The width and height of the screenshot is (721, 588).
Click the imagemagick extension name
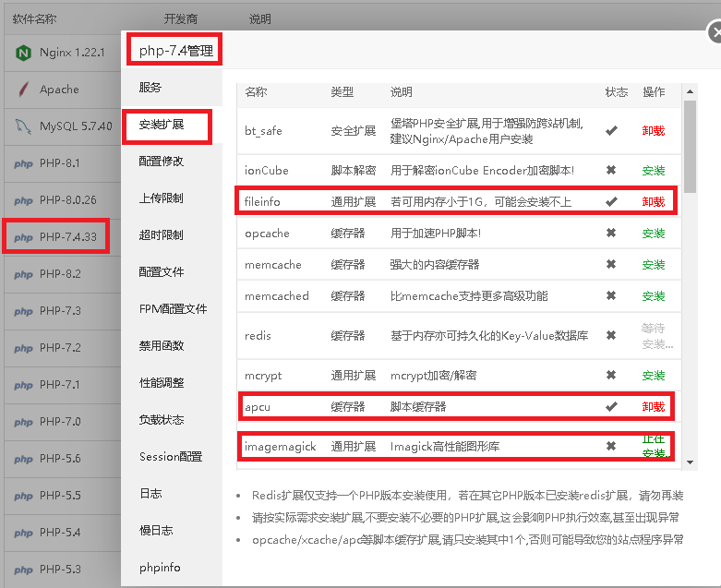(x=280, y=447)
